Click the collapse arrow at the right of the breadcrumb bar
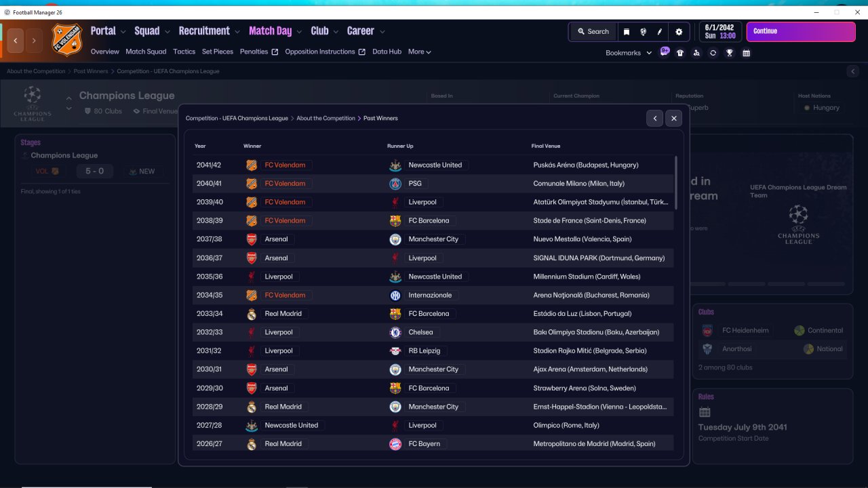This screenshot has height=488, width=868. (853, 71)
